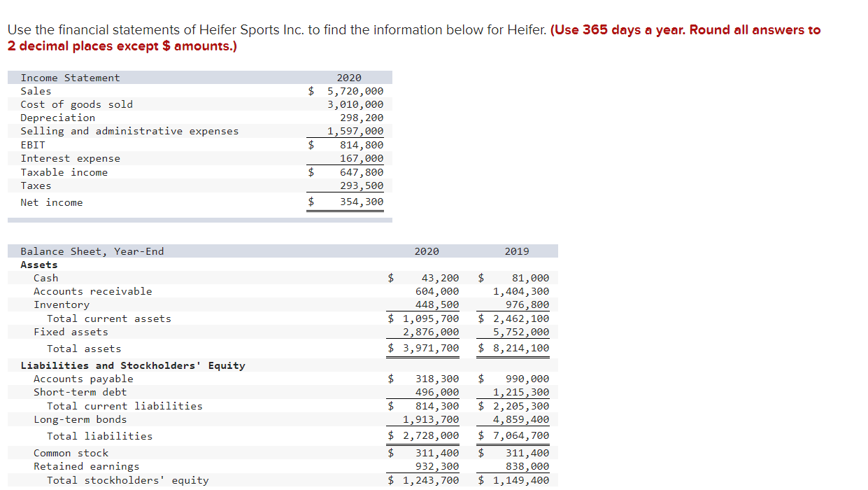Select the Fixed assets label

click(71, 332)
